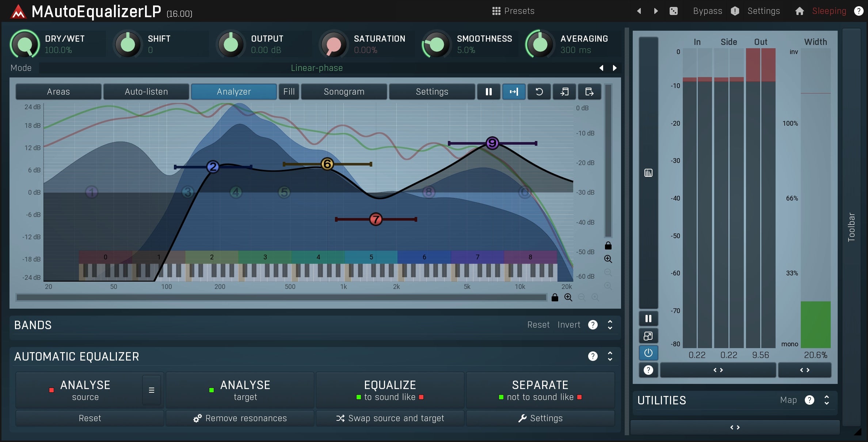Click Remove resonances
This screenshot has height=442, width=868.
(x=240, y=418)
